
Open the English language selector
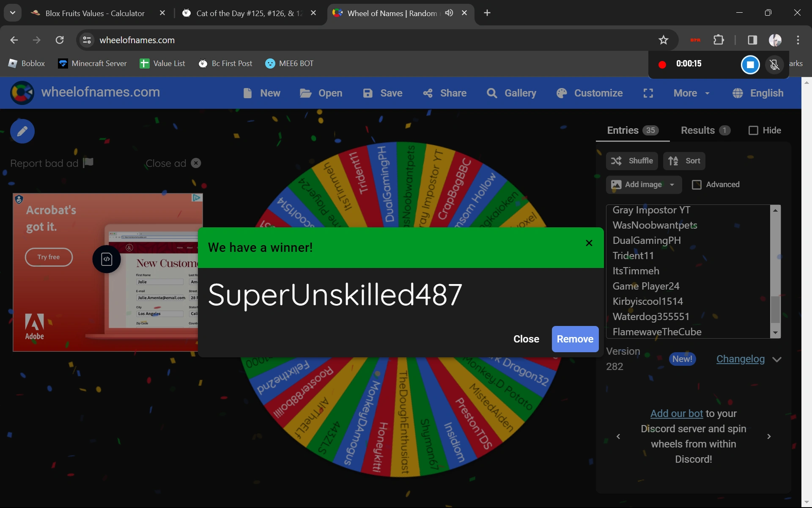[x=758, y=93]
